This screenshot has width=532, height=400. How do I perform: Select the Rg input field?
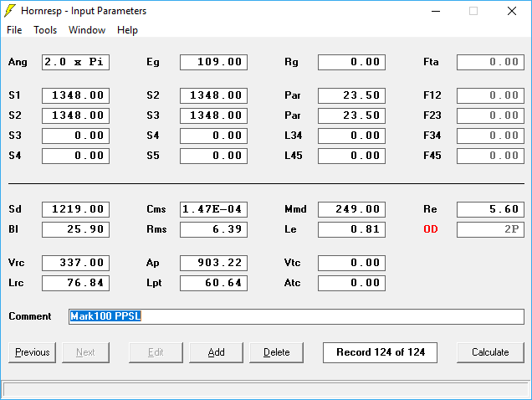click(x=352, y=62)
